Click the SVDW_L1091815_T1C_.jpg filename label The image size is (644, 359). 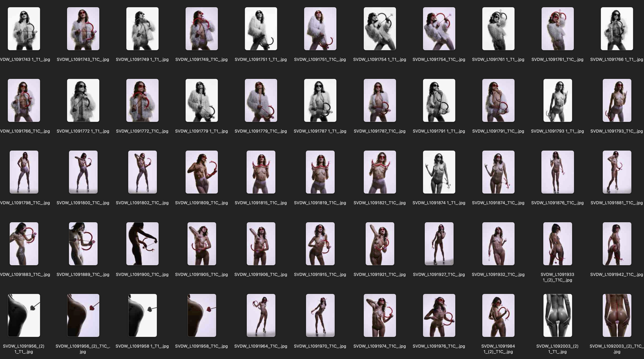pos(261,203)
